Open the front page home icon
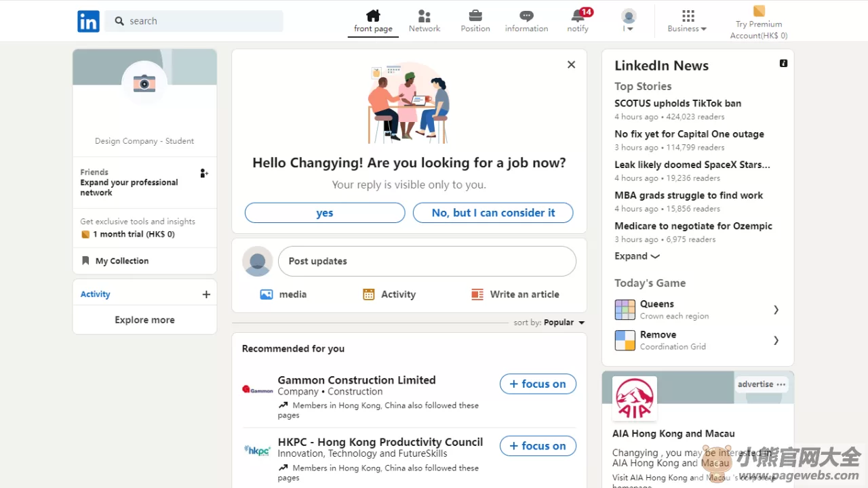This screenshot has height=488, width=868. 373,16
